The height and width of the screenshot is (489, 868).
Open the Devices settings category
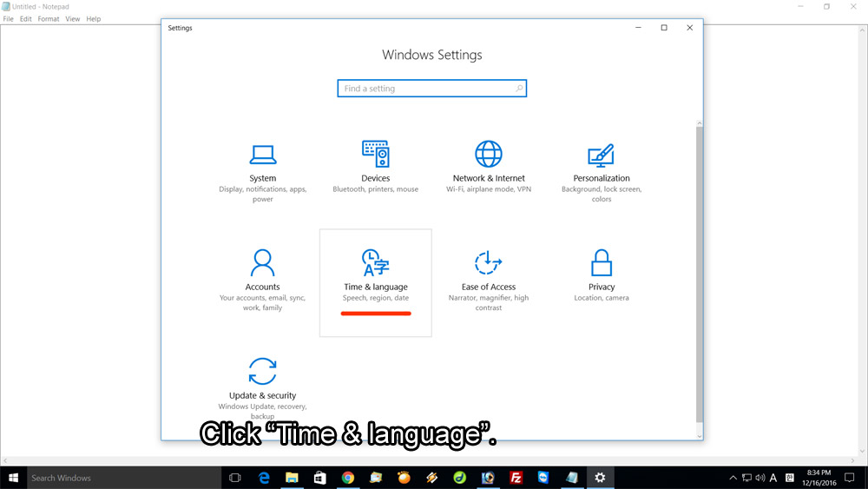tap(375, 168)
